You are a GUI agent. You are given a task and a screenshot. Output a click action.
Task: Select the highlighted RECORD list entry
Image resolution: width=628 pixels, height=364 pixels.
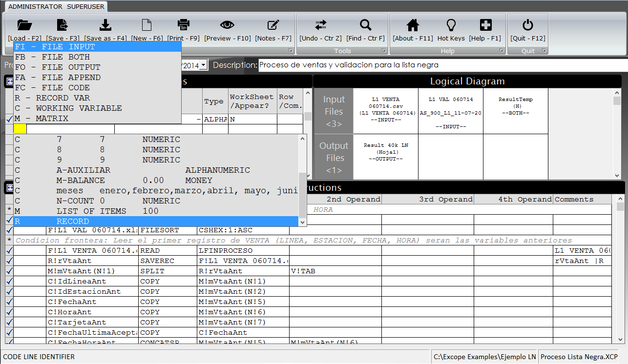pos(155,222)
